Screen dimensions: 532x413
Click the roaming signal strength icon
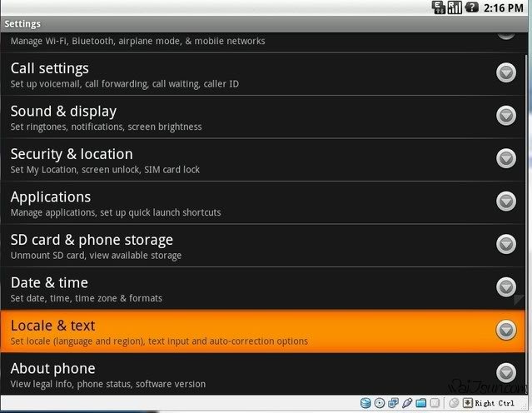coord(455,7)
